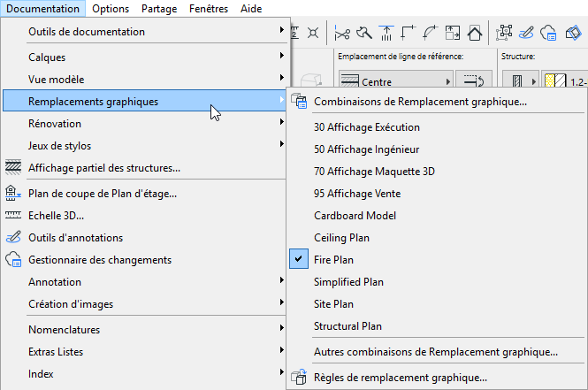
Task: Expand the Création d'images submenu arrow
Action: pos(281,302)
